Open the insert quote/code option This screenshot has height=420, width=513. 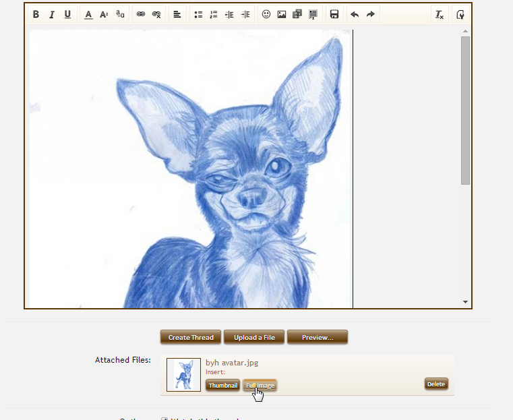coord(313,14)
